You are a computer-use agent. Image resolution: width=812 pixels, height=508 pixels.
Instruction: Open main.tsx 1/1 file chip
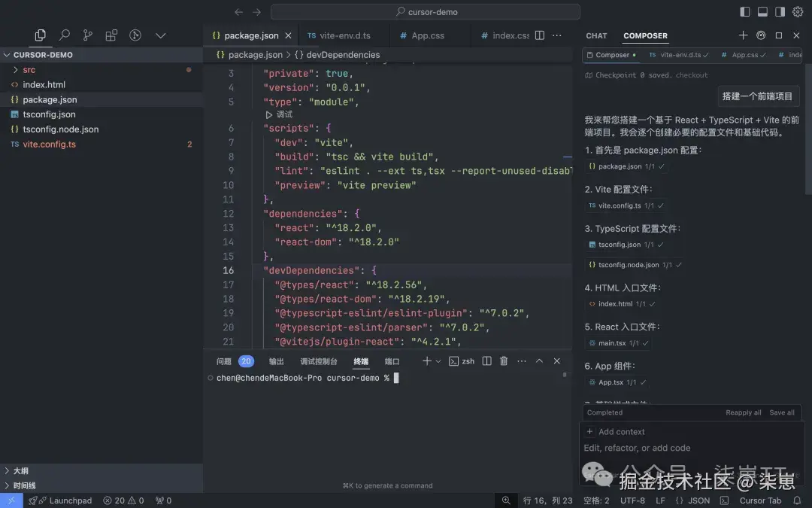(619, 343)
